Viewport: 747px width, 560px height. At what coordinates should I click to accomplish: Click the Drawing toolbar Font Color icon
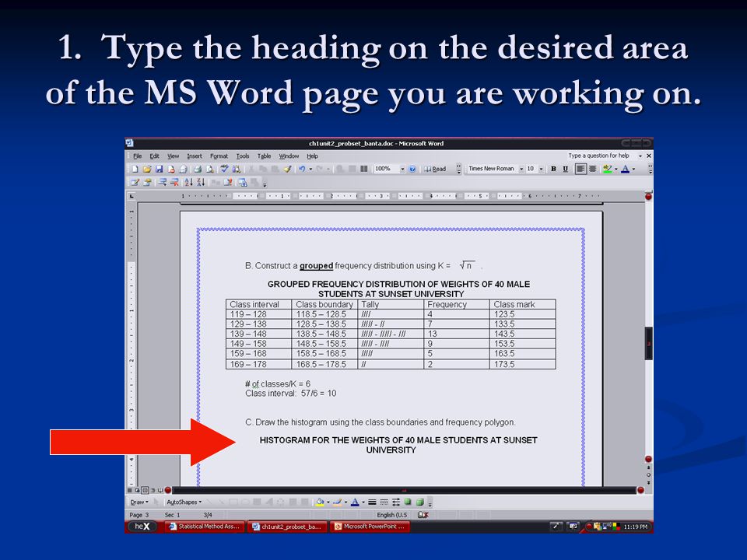point(355,502)
